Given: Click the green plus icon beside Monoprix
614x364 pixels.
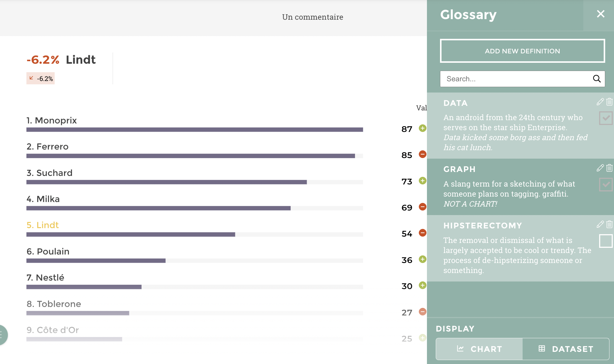Looking at the screenshot, I should [422, 128].
